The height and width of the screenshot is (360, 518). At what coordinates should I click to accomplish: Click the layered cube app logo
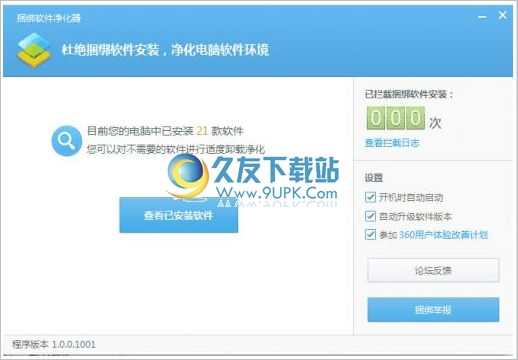[34, 50]
